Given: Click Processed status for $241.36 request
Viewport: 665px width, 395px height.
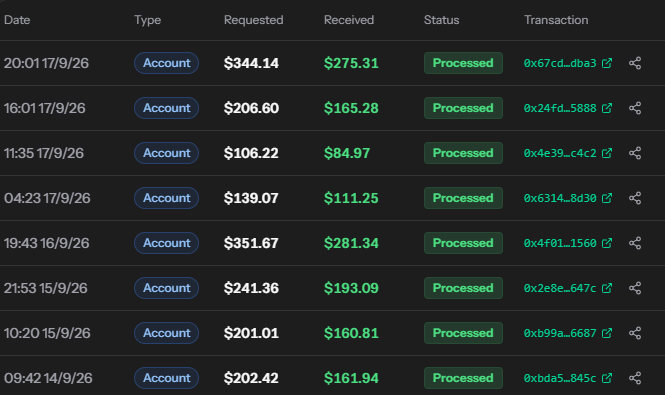Looking at the screenshot, I should tap(463, 288).
